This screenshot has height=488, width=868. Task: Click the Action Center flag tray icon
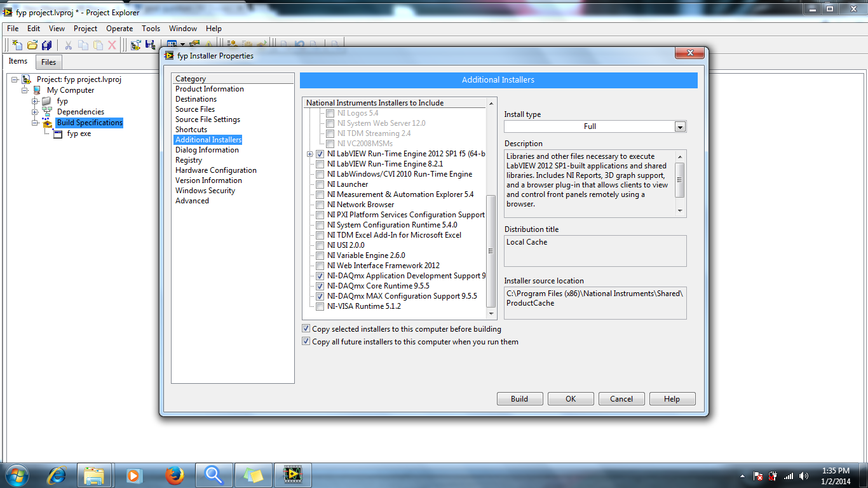coord(757,476)
